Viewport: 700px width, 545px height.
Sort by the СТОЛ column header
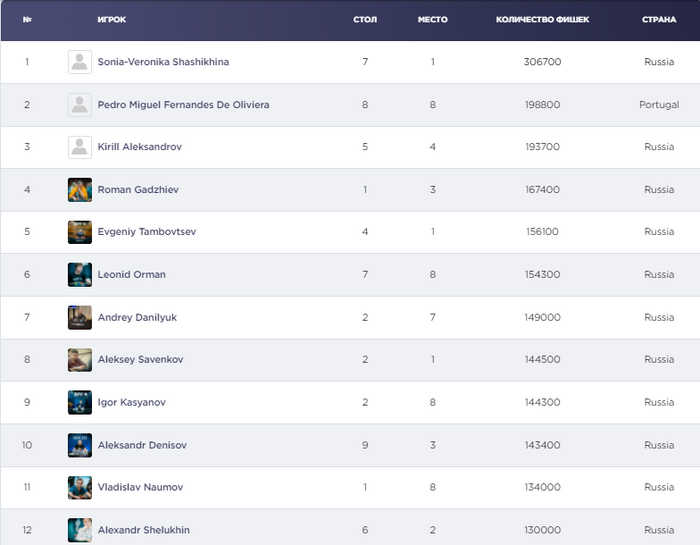click(365, 20)
